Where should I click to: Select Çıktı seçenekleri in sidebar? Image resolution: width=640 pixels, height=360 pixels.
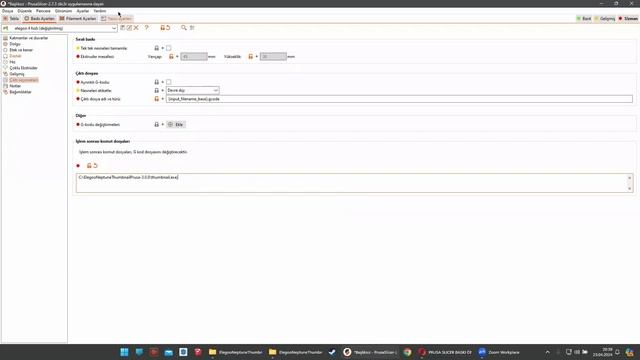coord(24,80)
